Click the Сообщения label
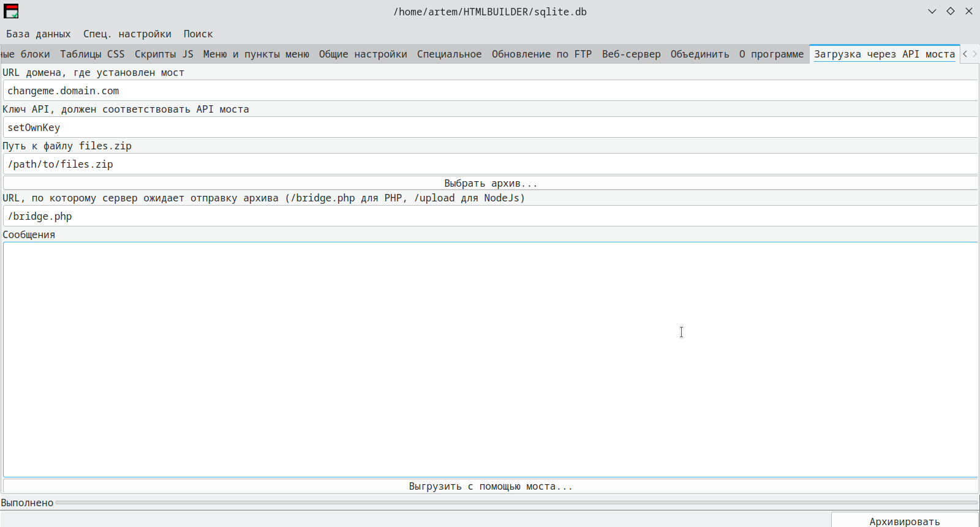Screen dimensions: 980x527 point(29,234)
